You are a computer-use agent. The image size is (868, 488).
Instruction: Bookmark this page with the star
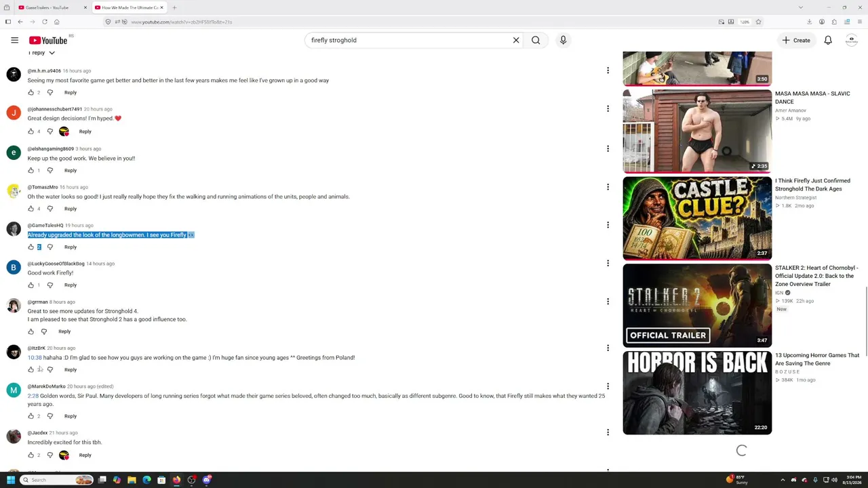pyautogui.click(x=758, y=22)
